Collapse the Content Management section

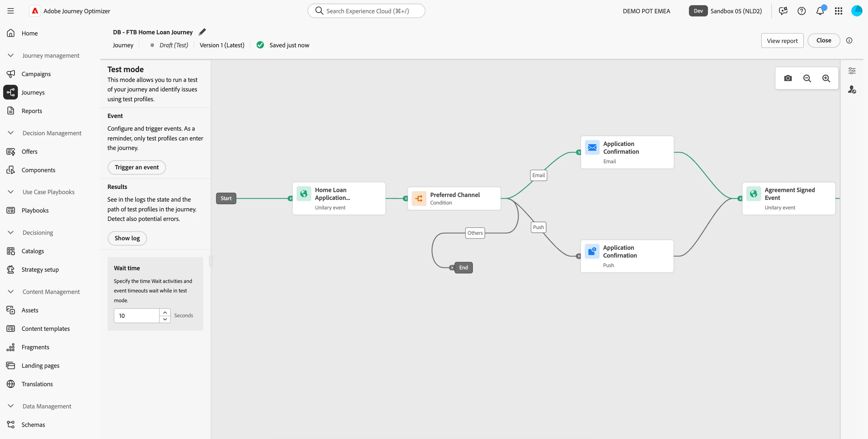(x=10, y=291)
